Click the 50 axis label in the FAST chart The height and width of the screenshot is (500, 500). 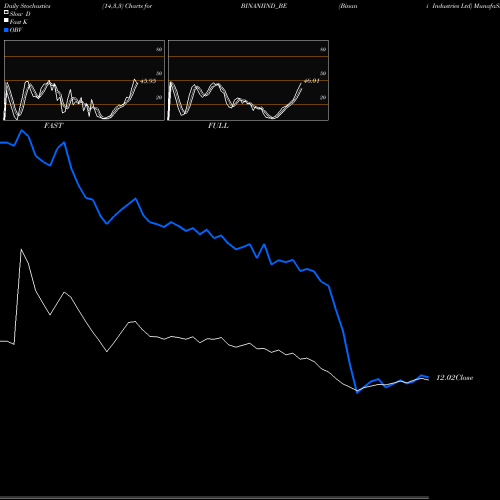(159, 73)
